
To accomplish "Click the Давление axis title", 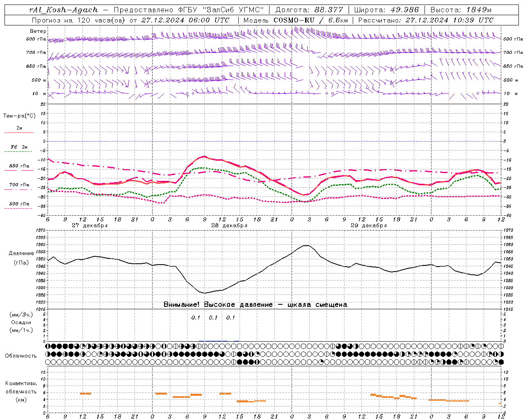I will [21, 253].
